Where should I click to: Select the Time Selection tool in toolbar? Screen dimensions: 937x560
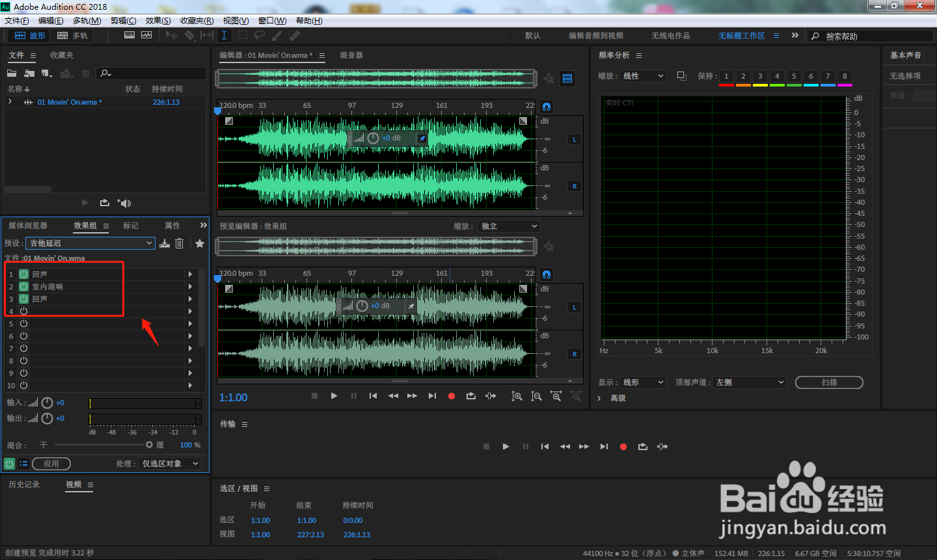(224, 35)
